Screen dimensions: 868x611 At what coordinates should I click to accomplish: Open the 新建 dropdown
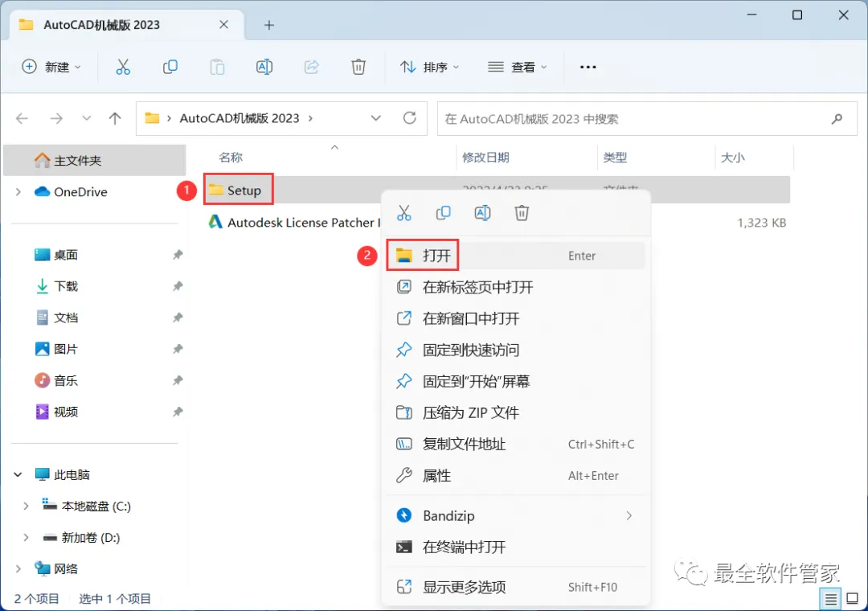51,67
